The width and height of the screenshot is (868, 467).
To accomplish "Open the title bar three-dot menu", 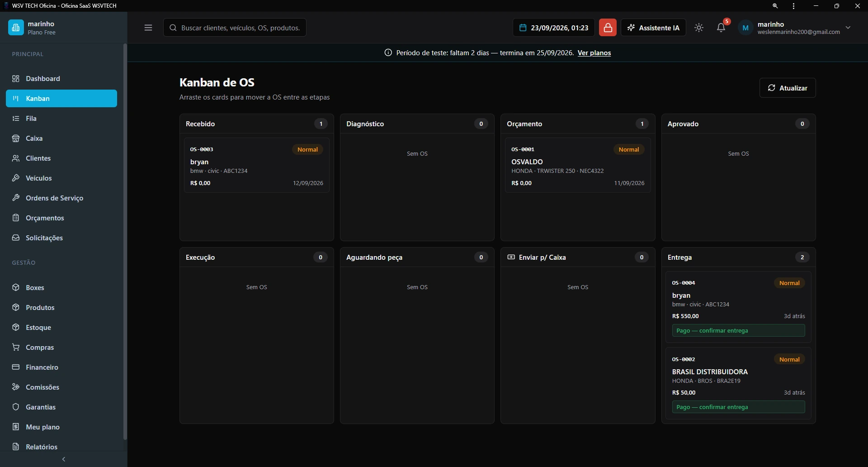I will [794, 6].
